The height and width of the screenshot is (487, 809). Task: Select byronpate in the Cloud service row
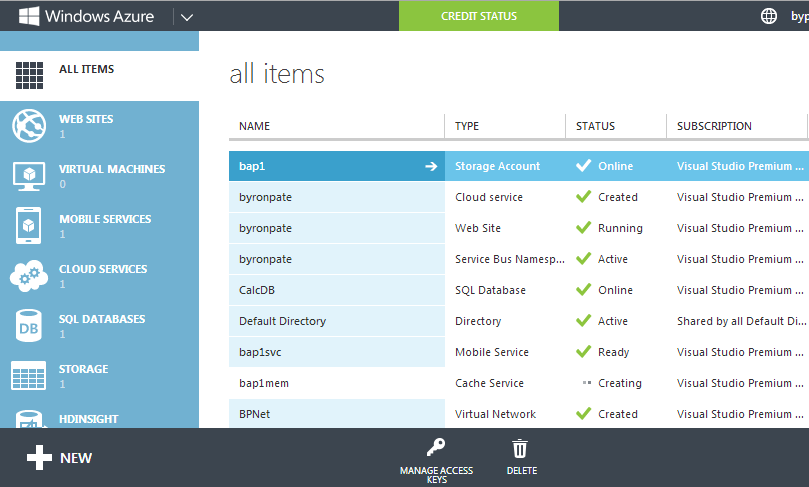265,198
